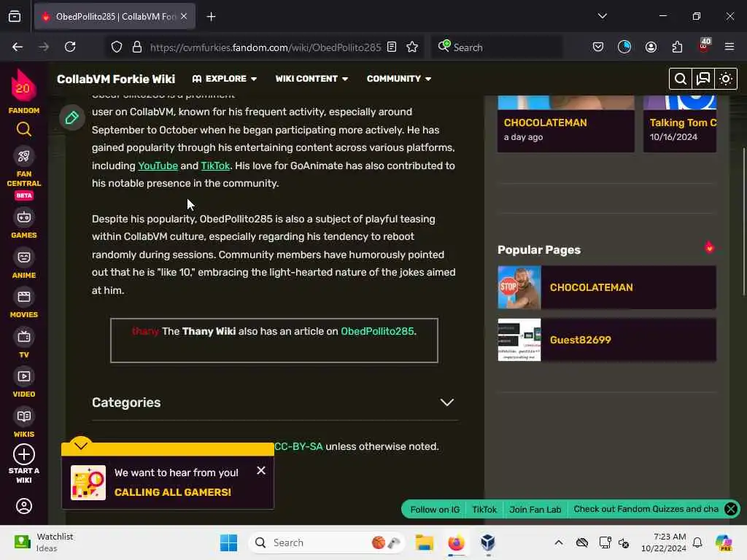Open wiki discussions icon in header
This screenshot has width=747, height=560.
pos(703,79)
